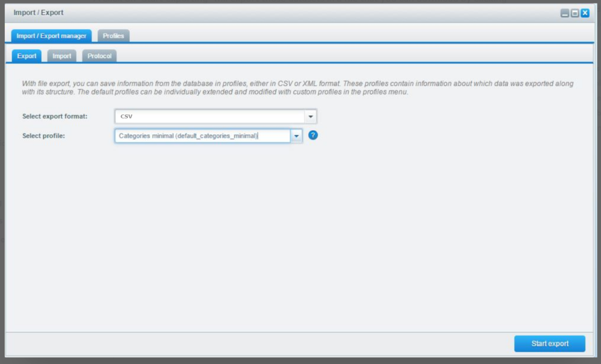Click Start export to begin exporting
This screenshot has height=364, width=601.
point(549,343)
